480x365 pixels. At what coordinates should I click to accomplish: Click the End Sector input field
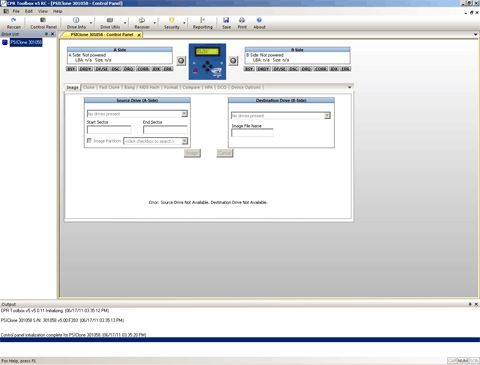(165, 130)
